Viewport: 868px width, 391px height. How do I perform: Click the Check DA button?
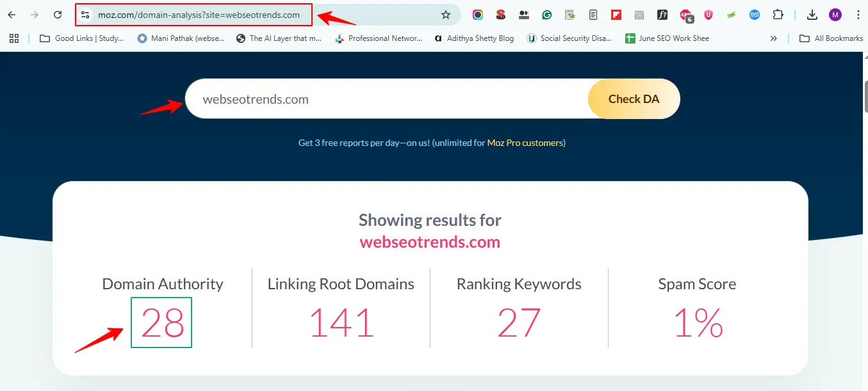point(633,99)
